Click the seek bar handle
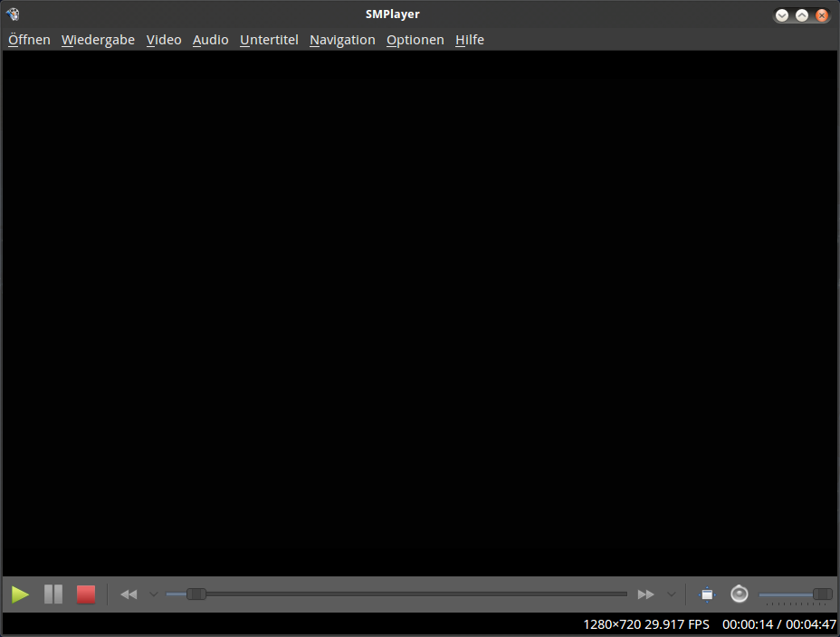840x637 pixels. 196,594
